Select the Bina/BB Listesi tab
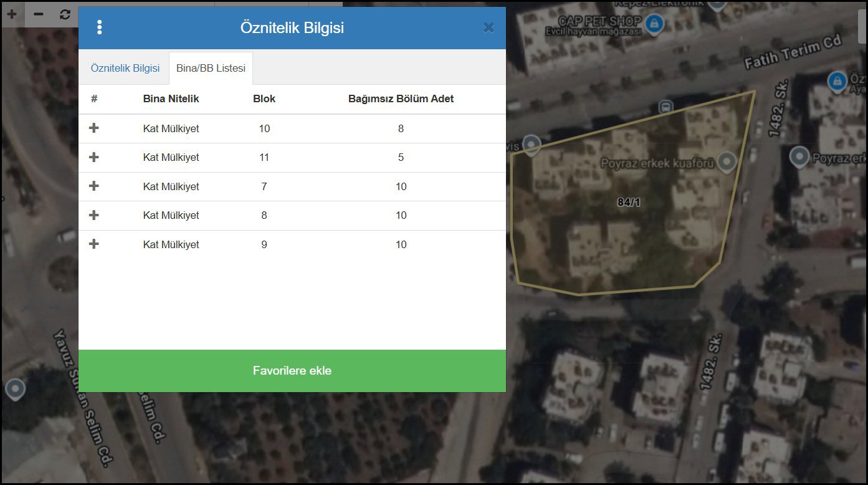The width and height of the screenshot is (868, 485). 211,68
